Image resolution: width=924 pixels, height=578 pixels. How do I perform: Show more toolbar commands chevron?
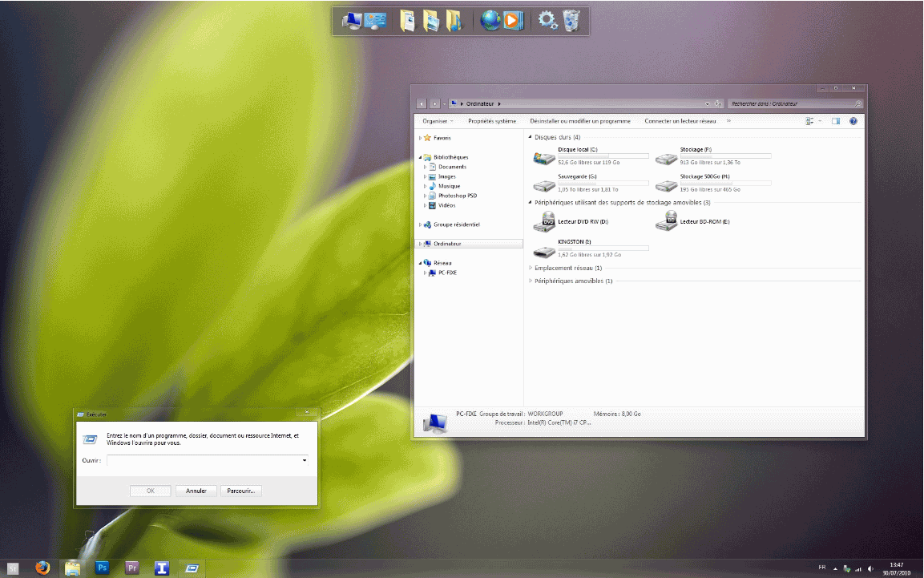[x=728, y=121]
